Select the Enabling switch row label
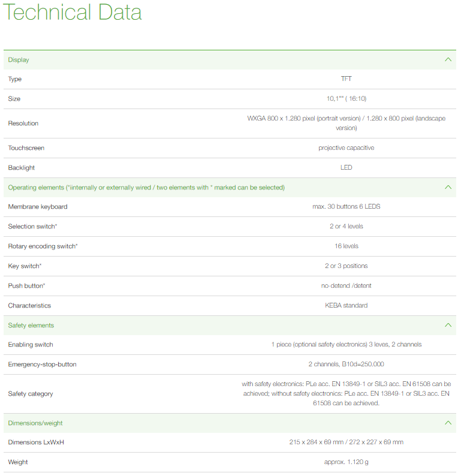Viewport: 461px width, 476px height. tap(30, 345)
